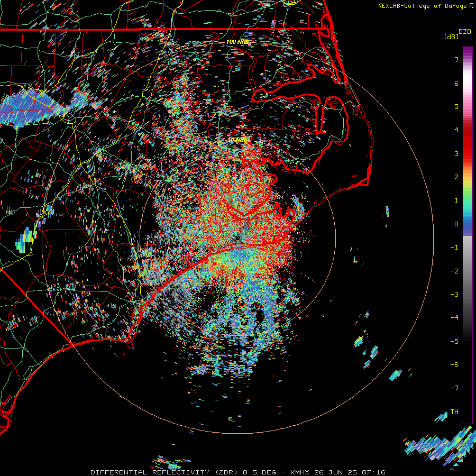Click the -1 value on the scale
476x476 pixels.
pyautogui.click(x=454, y=248)
